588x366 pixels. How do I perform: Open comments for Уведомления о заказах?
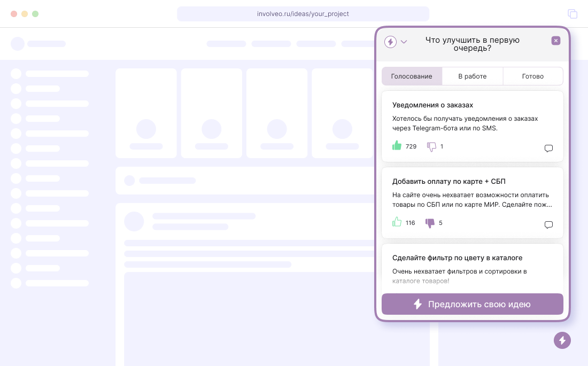pos(548,149)
